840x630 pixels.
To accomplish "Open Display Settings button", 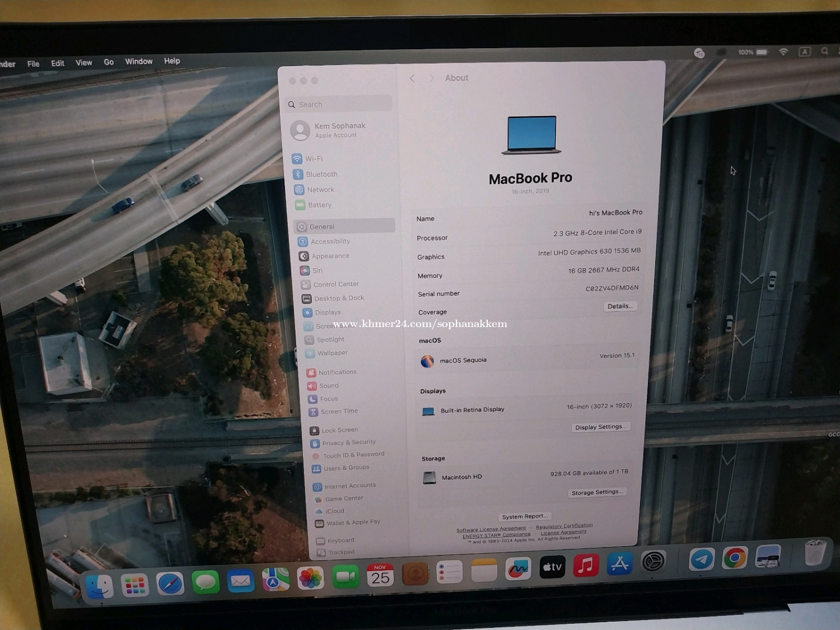I will click(x=600, y=427).
